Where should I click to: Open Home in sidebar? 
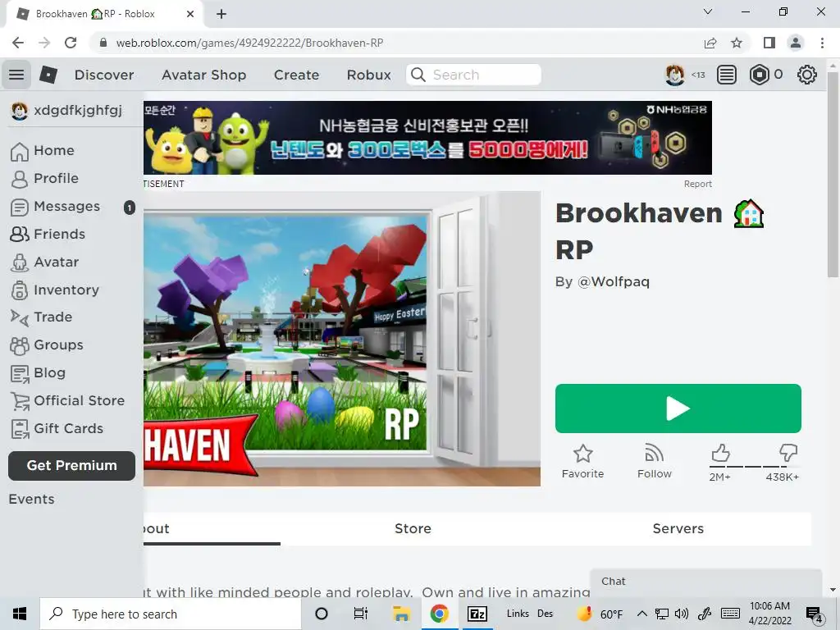click(x=43, y=151)
